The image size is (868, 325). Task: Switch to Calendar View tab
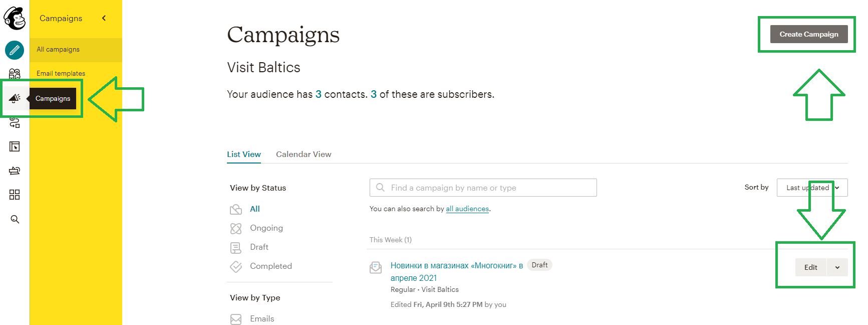tap(304, 154)
